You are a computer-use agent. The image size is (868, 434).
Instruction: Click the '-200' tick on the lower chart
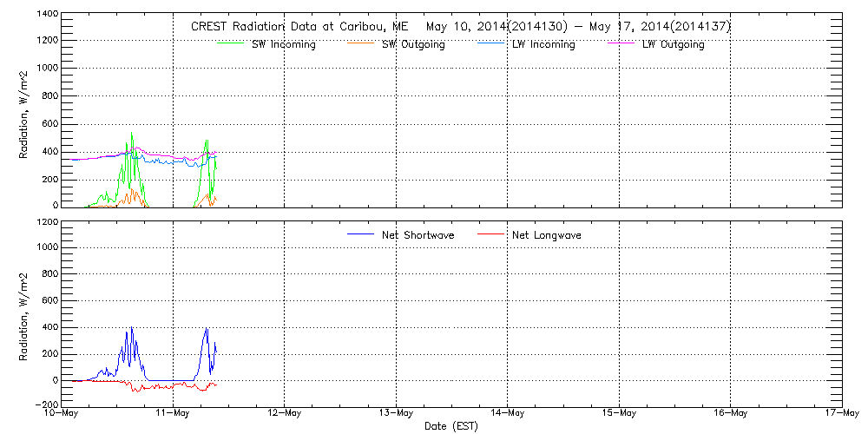coord(47,405)
